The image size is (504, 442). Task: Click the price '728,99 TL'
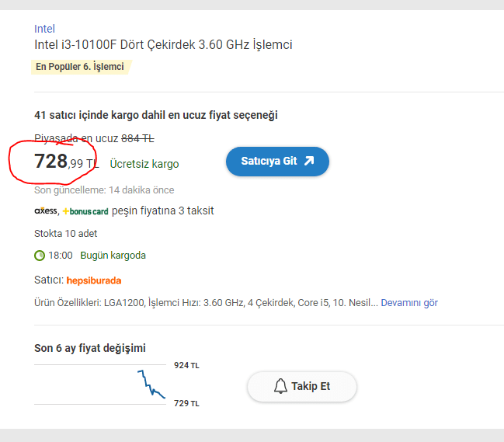point(66,162)
